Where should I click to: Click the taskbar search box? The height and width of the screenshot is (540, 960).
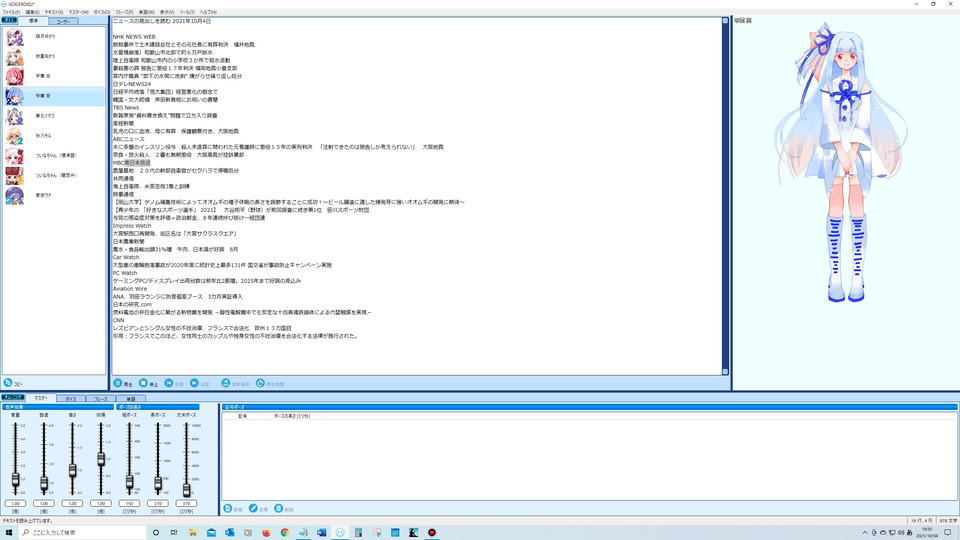coord(83,533)
